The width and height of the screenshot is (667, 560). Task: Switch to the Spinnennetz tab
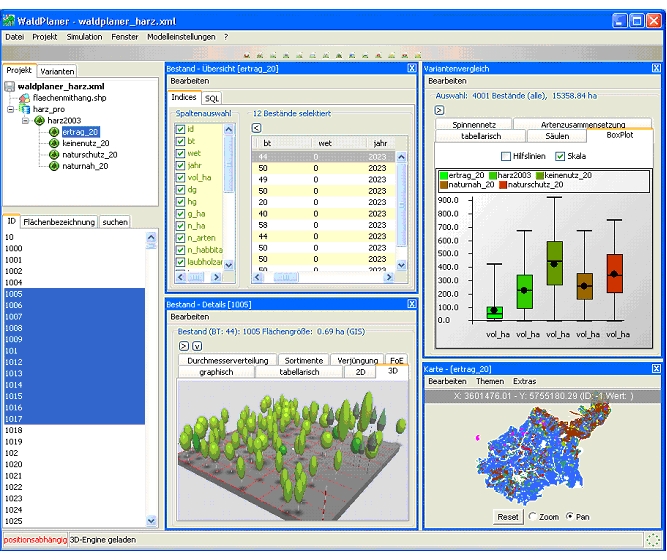click(472, 124)
